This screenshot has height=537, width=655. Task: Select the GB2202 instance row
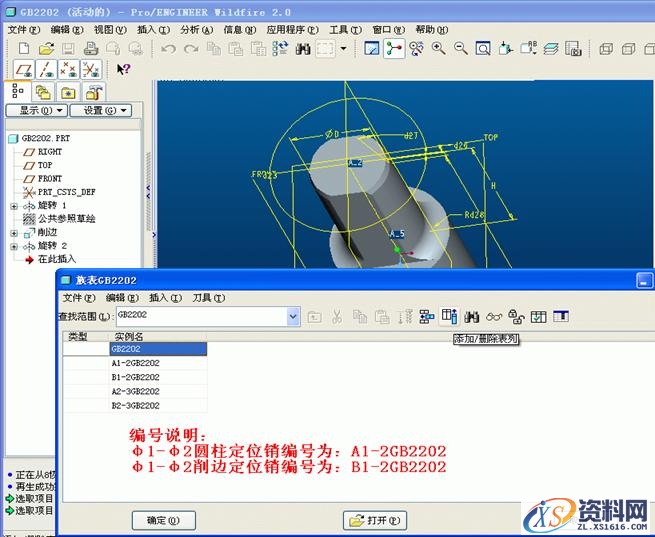(x=158, y=349)
